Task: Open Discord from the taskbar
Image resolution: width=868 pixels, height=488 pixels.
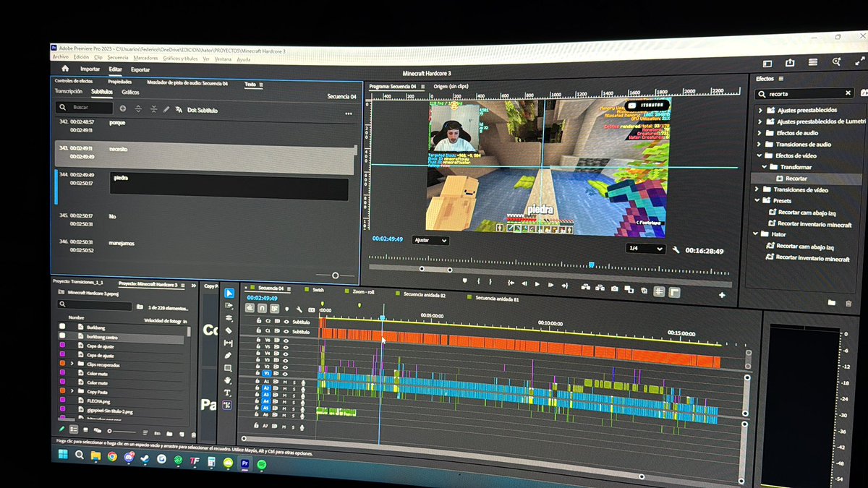Action: coord(129,457)
